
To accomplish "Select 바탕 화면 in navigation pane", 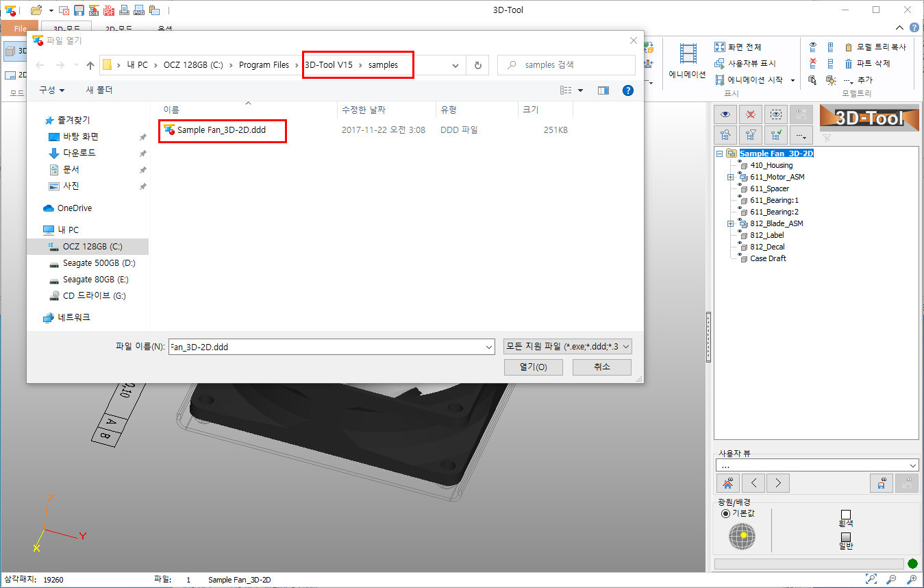I will tap(81, 136).
